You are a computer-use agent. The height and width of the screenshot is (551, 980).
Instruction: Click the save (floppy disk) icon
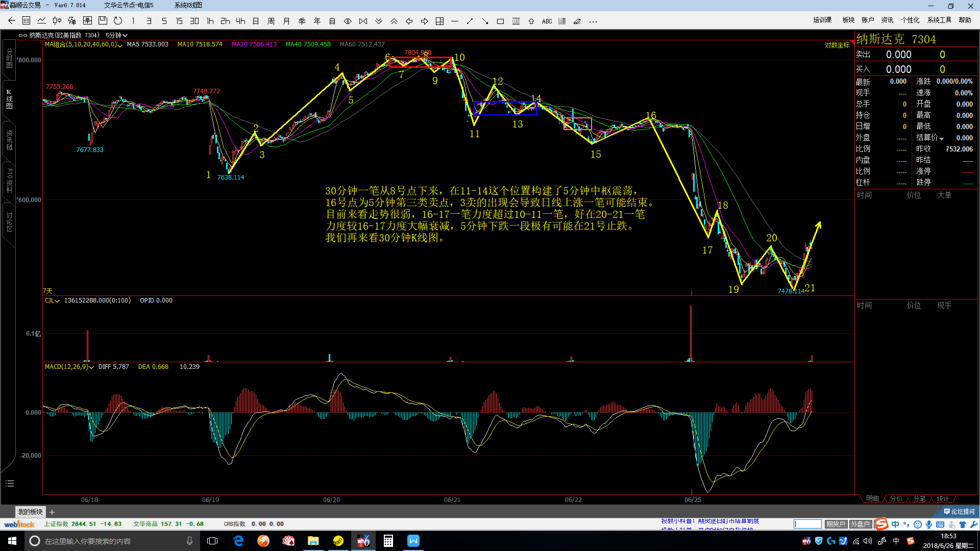(103, 21)
